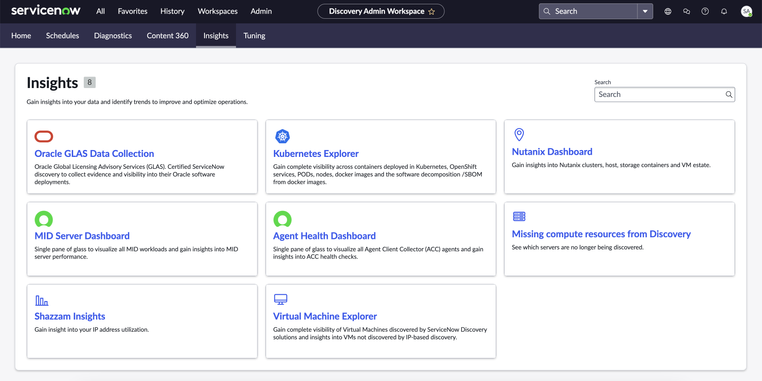This screenshot has width=762, height=381.
Task: Open the Favorites menu
Action: pos(133,11)
